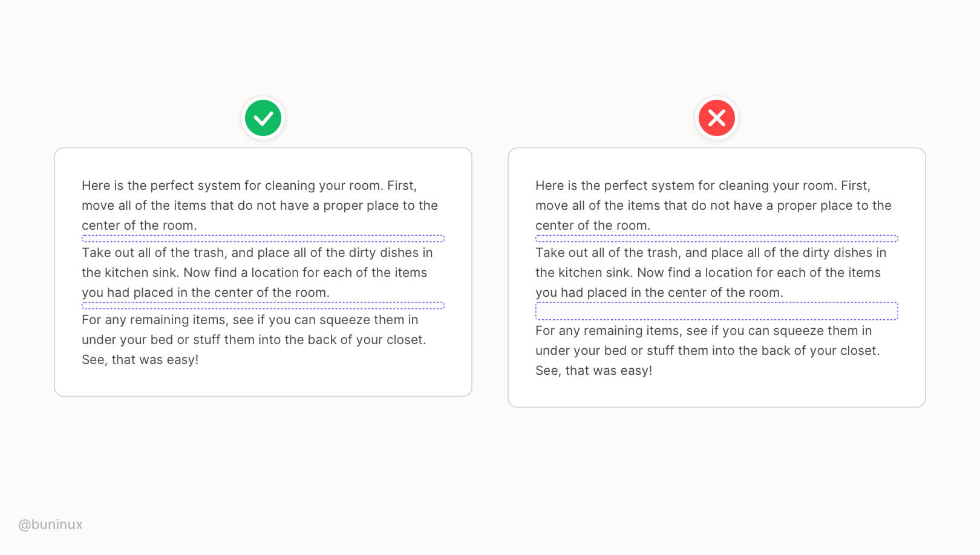The height and width of the screenshot is (555, 980).
Task: Click 'under your bed or stuff' line in right card
Action: pos(708,351)
